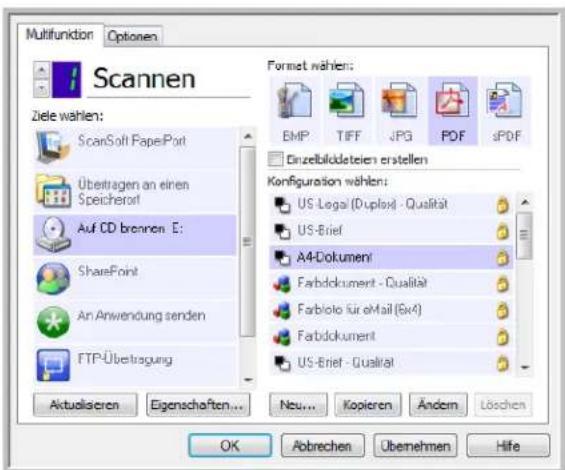The width and height of the screenshot is (565, 470).
Task: Increase scan button number with up arrow
Action: click(42, 70)
